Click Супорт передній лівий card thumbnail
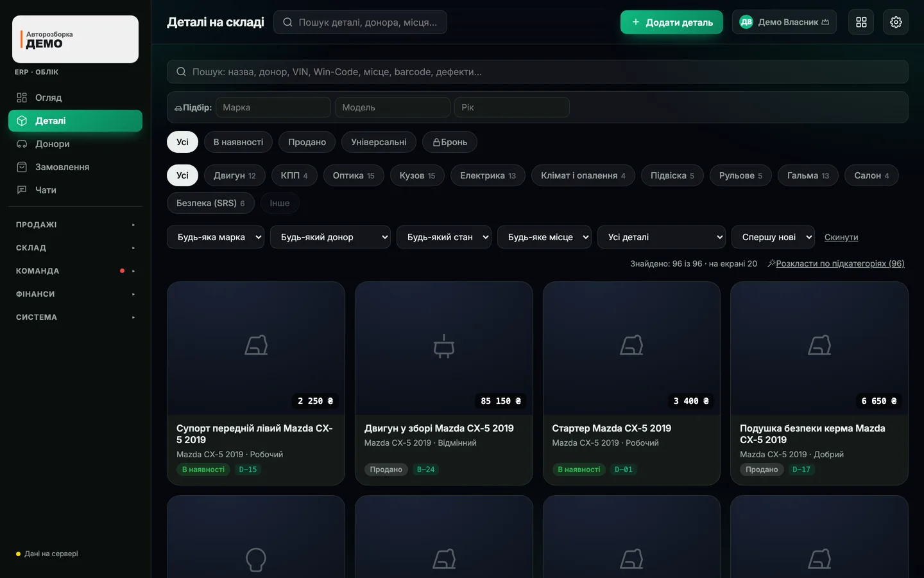This screenshot has width=924, height=578. coord(256,348)
